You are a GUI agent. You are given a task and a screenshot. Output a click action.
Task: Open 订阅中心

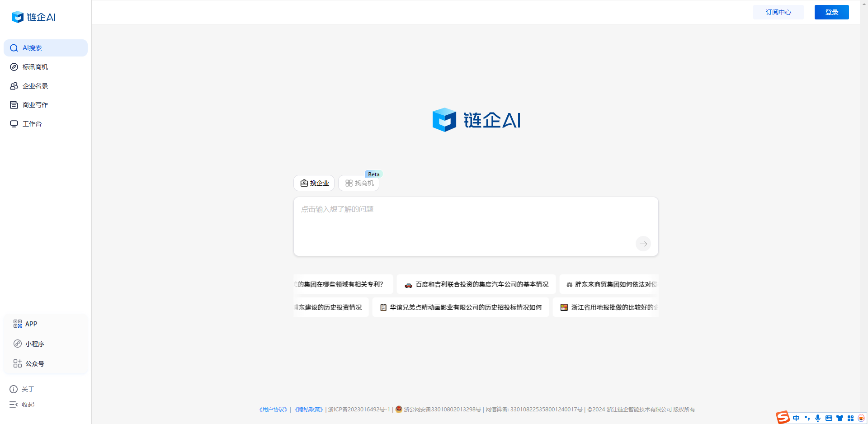[x=778, y=12]
